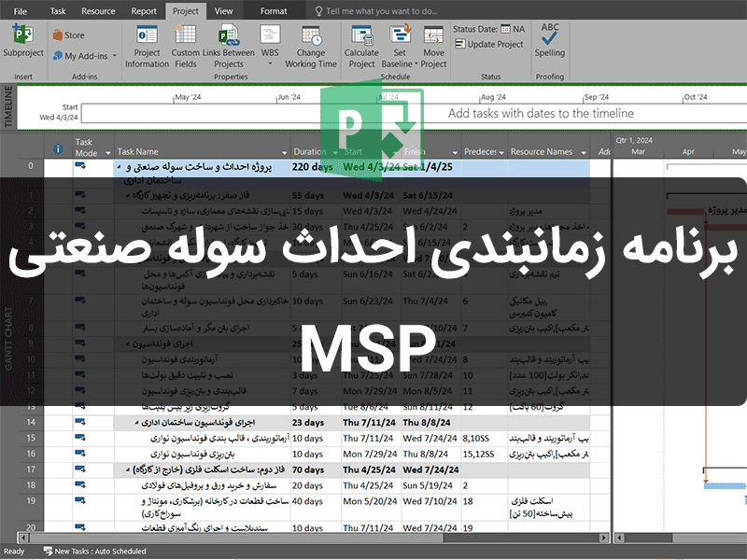This screenshot has width=747, height=560.
Task: Select row 16 in the task table
Action: 32,454
